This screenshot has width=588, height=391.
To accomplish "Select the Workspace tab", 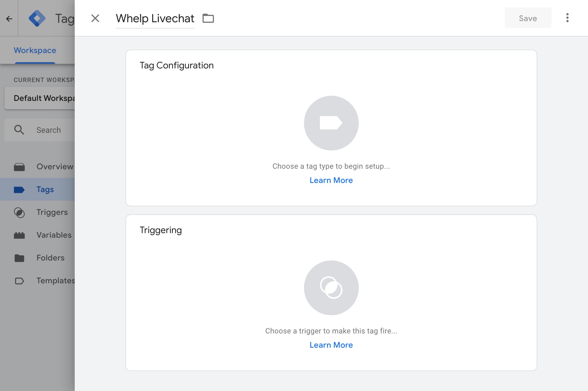I will point(35,50).
